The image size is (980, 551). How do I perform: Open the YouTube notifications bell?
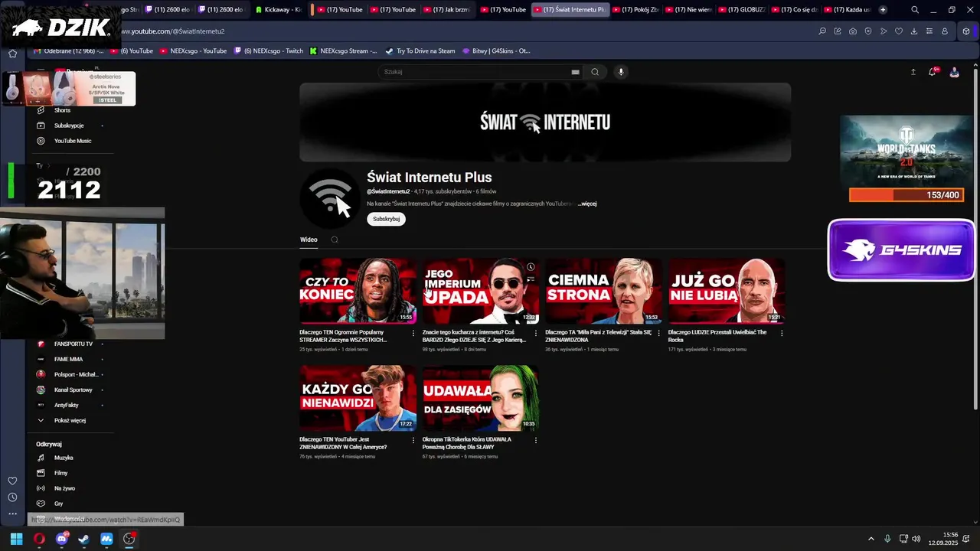point(933,72)
